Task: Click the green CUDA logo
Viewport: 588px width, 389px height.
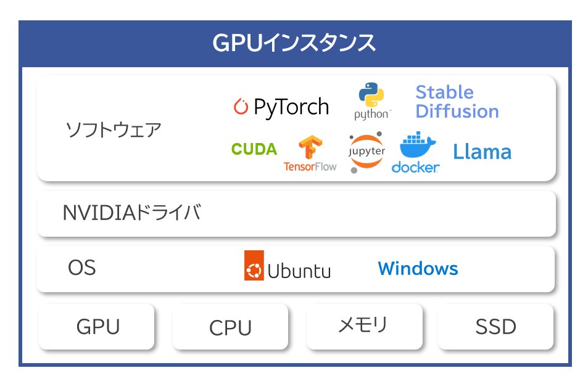Action: pyautogui.click(x=254, y=149)
